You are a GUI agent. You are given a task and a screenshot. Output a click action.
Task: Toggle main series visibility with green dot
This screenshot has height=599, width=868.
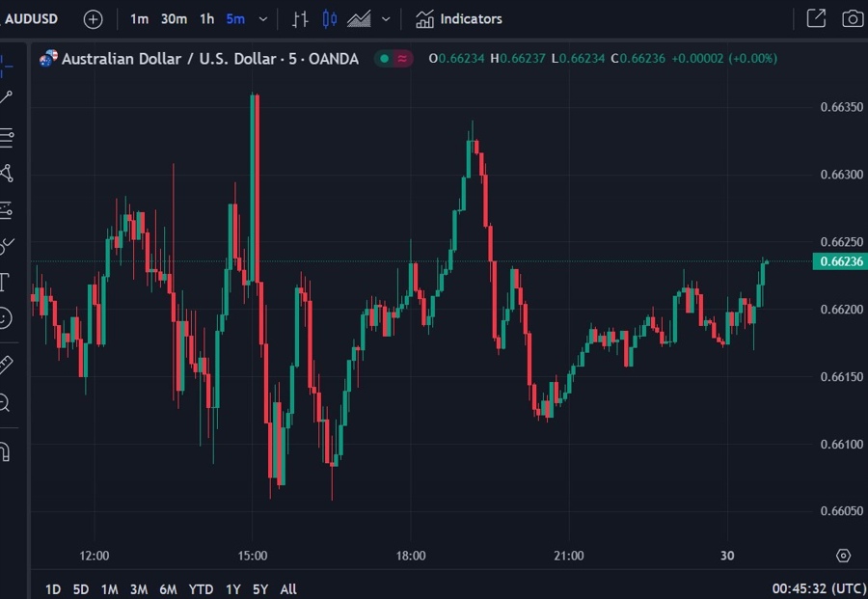click(x=384, y=59)
